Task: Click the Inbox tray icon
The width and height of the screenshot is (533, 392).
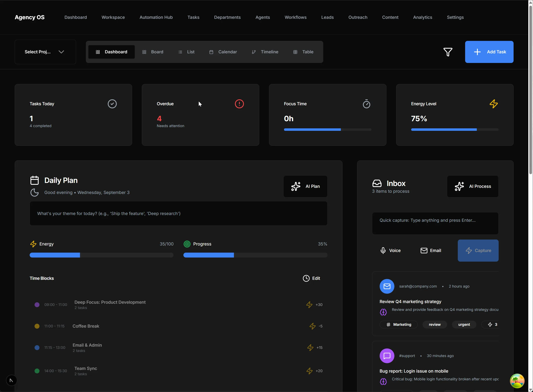Action: click(377, 183)
